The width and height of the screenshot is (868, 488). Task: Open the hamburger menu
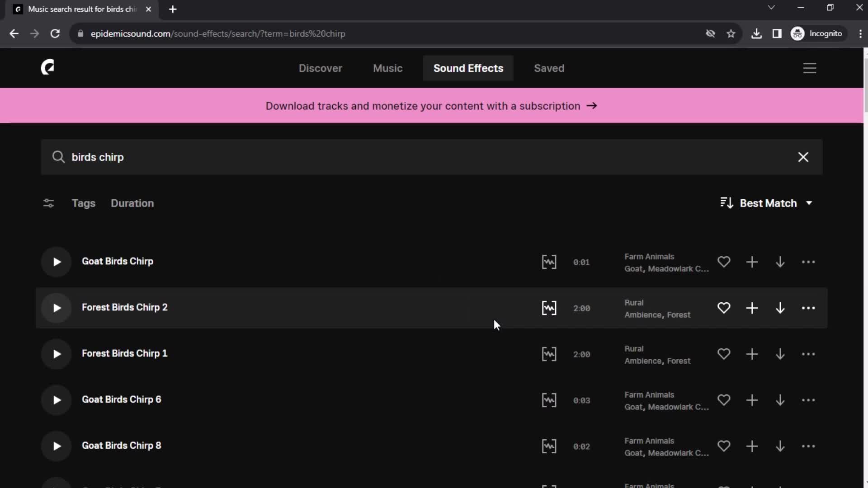point(810,68)
